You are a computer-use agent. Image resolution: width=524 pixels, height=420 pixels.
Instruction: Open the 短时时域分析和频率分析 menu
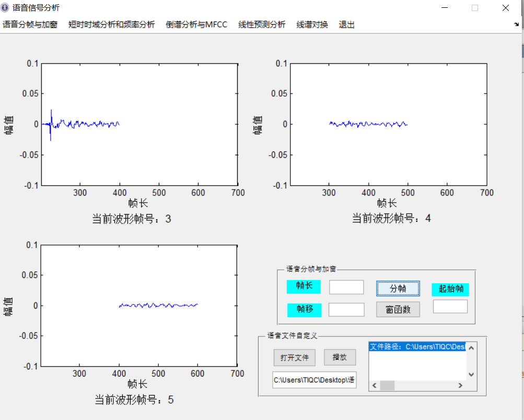point(112,25)
